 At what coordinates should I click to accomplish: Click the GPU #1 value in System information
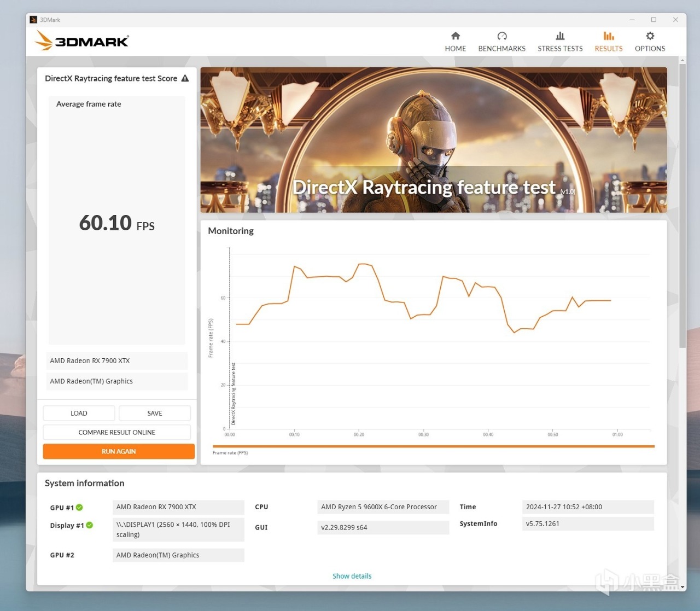(178, 507)
